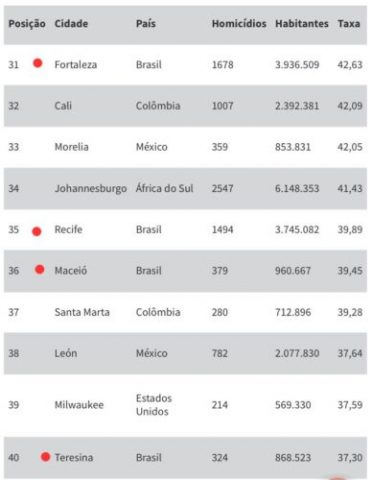Select Fortaleza's rate value 42,63
The width and height of the screenshot is (372, 480).
click(350, 65)
